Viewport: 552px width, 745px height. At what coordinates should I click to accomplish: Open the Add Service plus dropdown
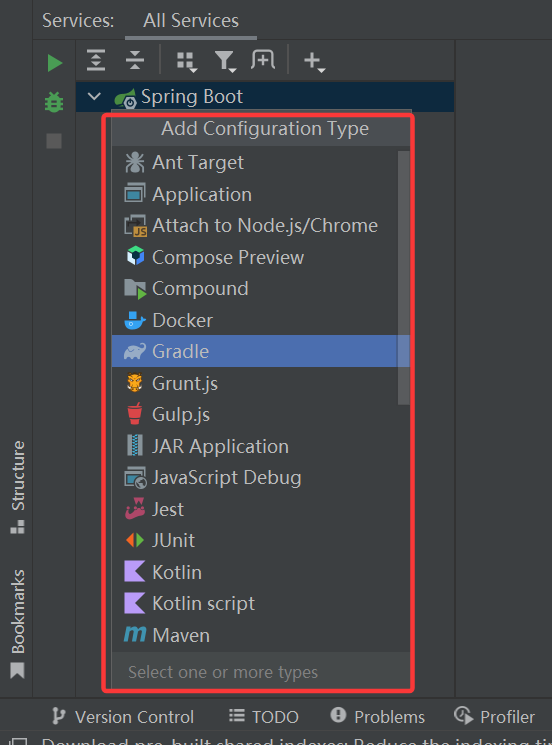pos(314,61)
